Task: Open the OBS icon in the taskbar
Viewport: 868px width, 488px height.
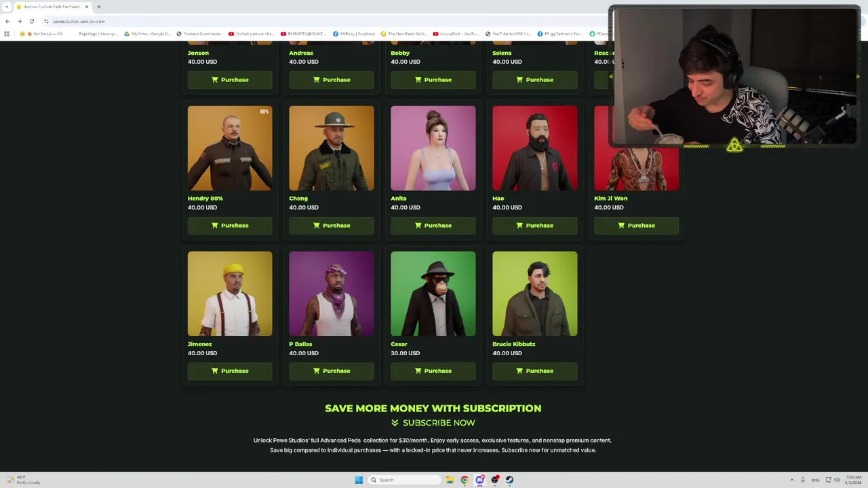Action: pos(495,480)
